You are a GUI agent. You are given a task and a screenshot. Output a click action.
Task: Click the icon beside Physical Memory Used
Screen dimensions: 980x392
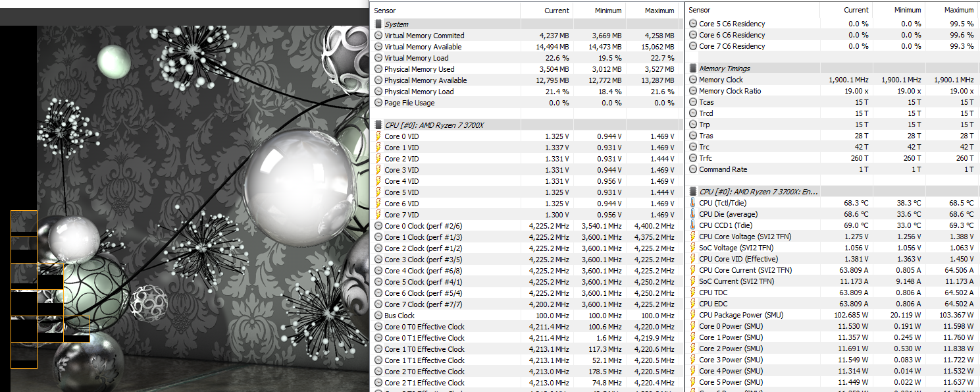pos(378,69)
